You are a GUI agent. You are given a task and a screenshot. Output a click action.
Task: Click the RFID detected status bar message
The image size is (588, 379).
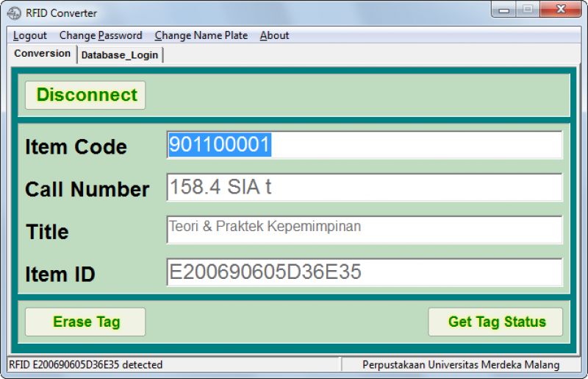click(x=86, y=364)
